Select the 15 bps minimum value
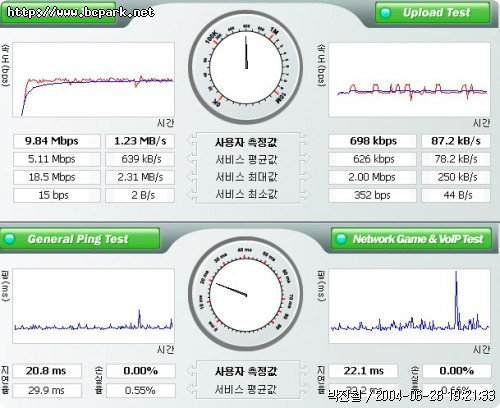 pyautogui.click(x=57, y=195)
